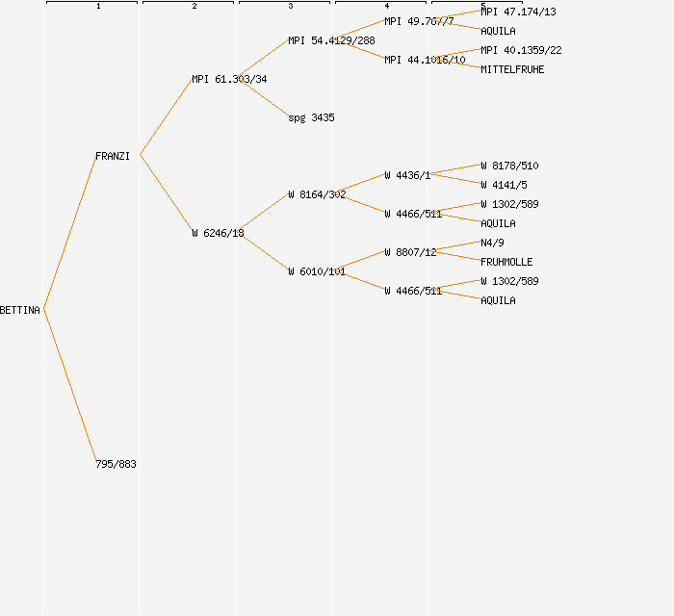Screen dimensions: 674x616
Task: Open MPI 54.4129/288 entry
Action: click(x=331, y=40)
